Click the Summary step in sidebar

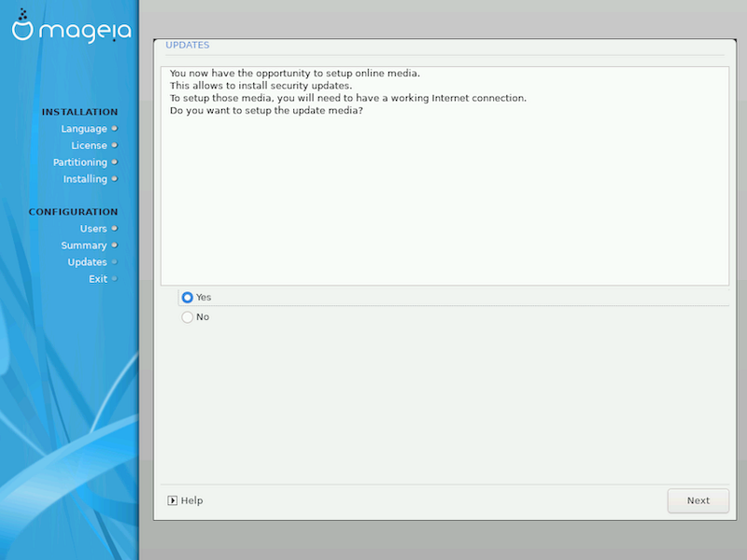pos(84,245)
